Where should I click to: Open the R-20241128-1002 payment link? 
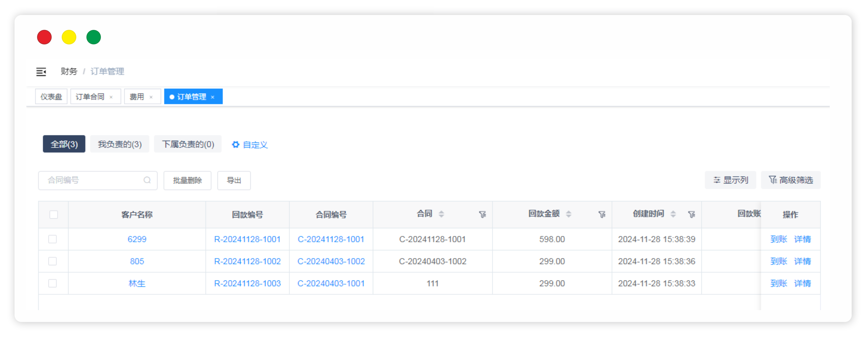(247, 261)
